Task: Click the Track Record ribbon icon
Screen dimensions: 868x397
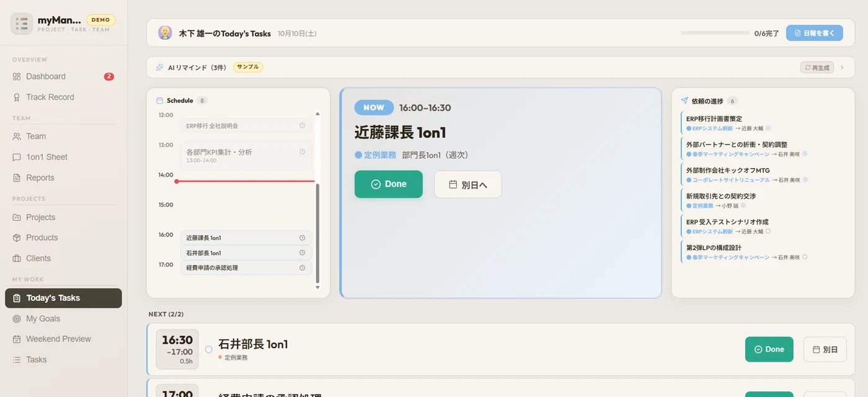Action: [17, 97]
